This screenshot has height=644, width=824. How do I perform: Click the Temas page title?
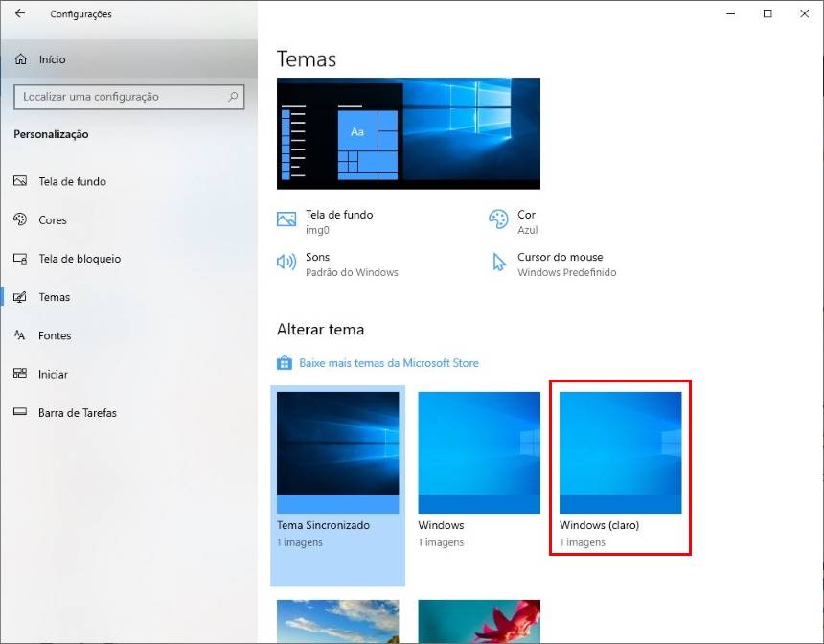coord(307,58)
